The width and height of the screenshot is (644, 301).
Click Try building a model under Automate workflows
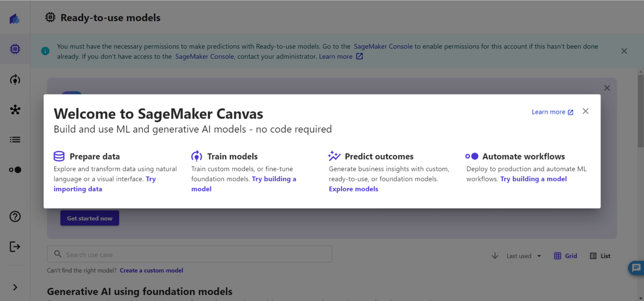click(533, 179)
